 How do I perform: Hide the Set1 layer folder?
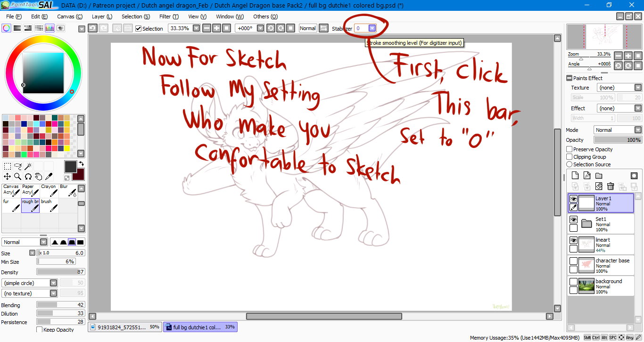click(x=573, y=220)
